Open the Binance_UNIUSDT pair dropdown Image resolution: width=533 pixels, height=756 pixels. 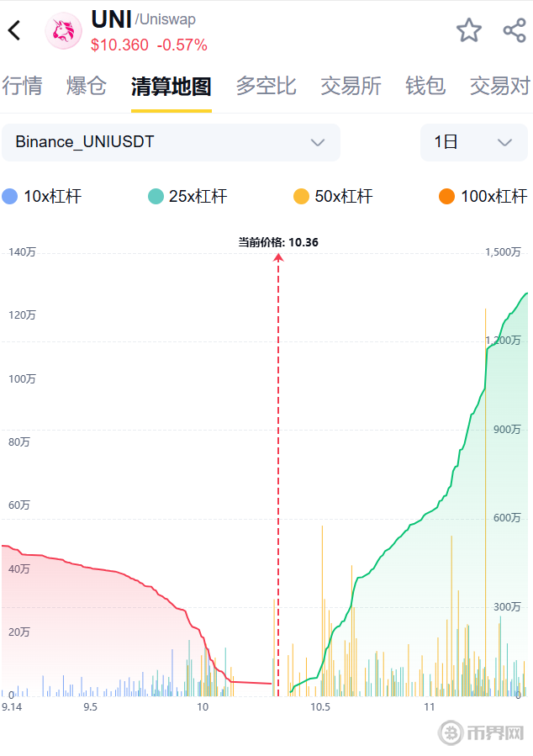pos(171,142)
